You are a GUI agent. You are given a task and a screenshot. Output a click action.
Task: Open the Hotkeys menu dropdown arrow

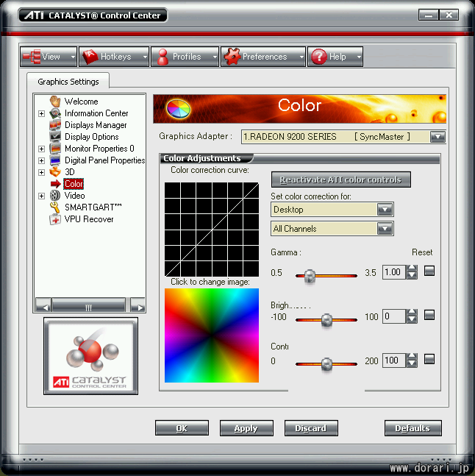tap(145, 57)
